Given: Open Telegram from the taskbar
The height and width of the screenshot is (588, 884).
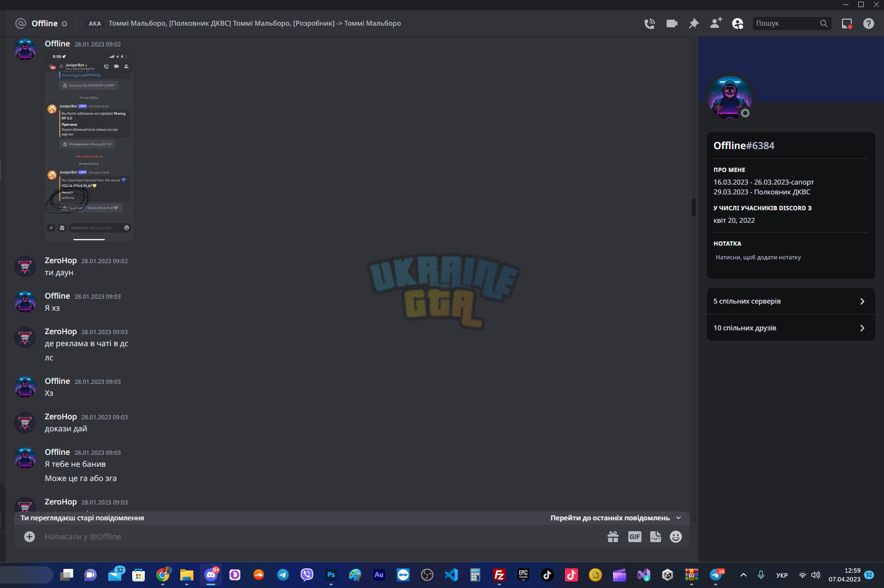Looking at the screenshot, I should 283,575.
